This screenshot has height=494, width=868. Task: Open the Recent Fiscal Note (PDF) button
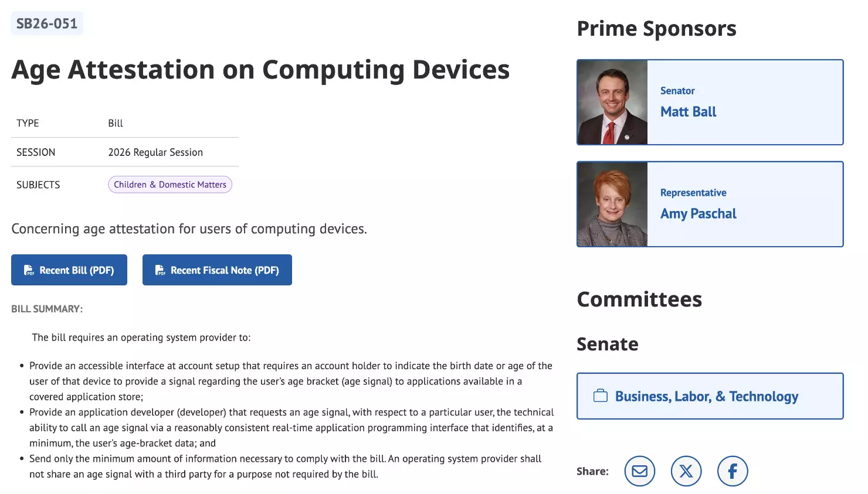pos(217,270)
